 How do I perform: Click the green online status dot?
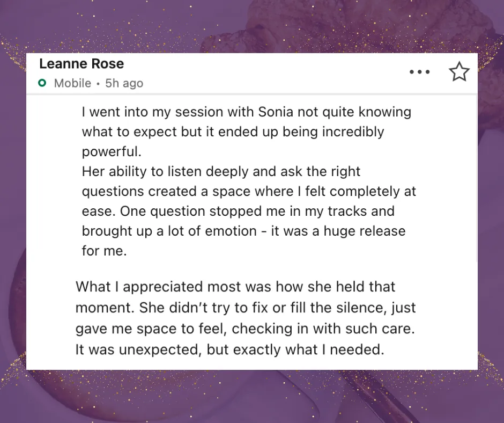(x=42, y=83)
